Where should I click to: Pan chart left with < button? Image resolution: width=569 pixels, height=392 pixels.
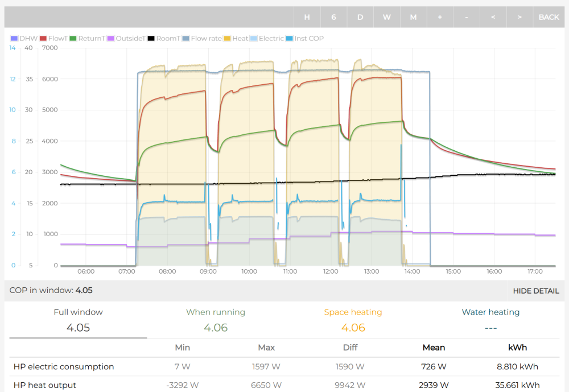[x=493, y=17]
